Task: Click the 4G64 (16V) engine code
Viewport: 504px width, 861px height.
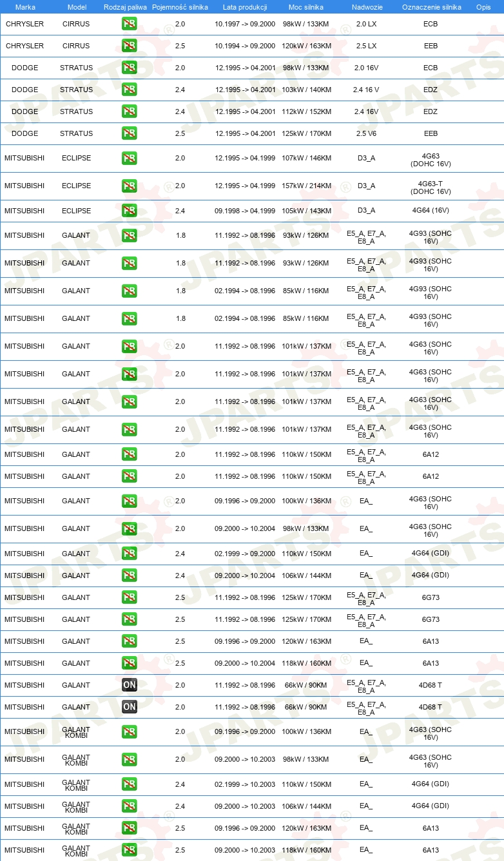Action: (x=431, y=210)
